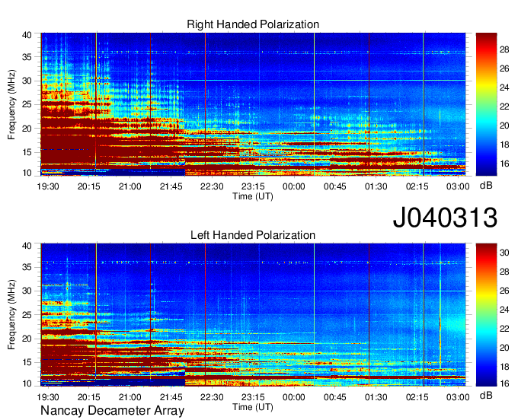The width and height of the screenshot is (518, 420).
Task: Click top plot 'Time (UT)' axis label
Action: pyautogui.click(x=253, y=196)
